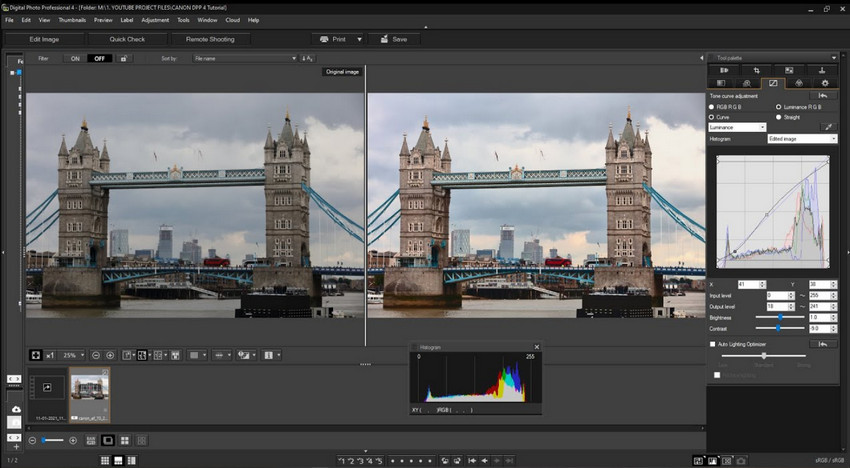This screenshot has height=468, width=850.
Task: Click the Save button
Action: [x=394, y=39]
